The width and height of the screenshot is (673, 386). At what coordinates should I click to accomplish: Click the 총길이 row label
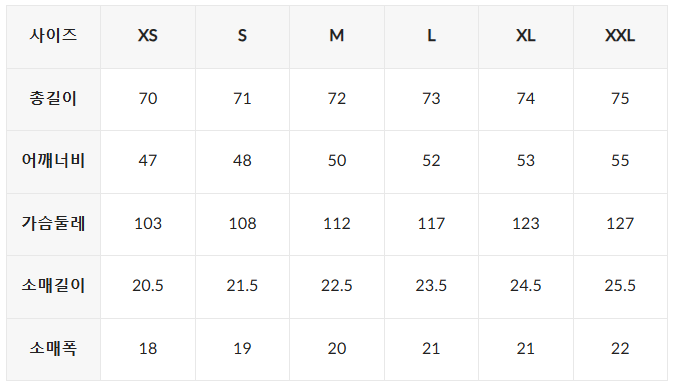[x=53, y=98]
